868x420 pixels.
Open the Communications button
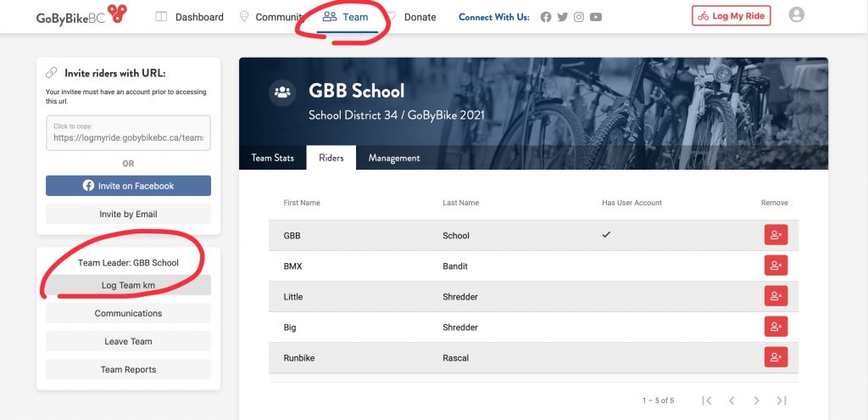[x=129, y=313]
